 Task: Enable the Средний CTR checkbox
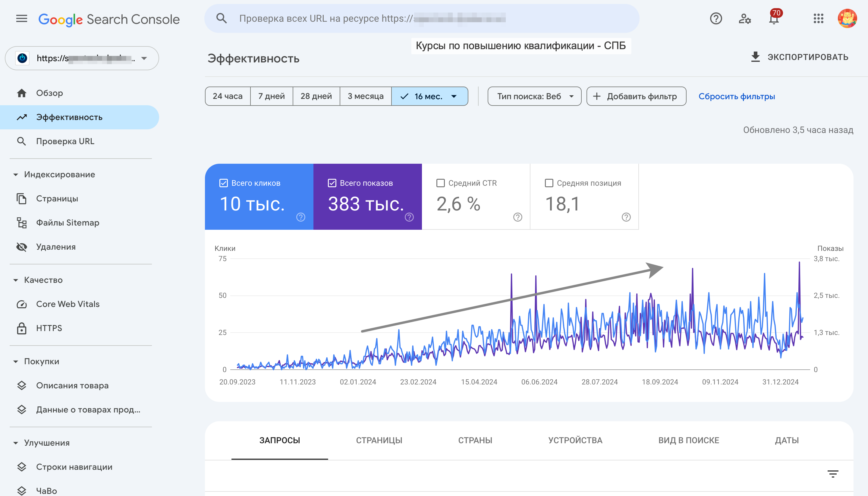[x=440, y=183]
